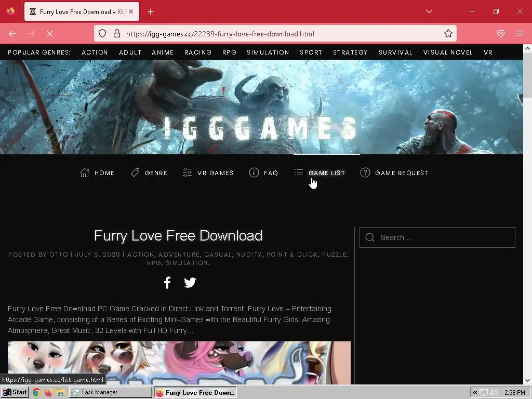Open the taskbar clock showing 2:38 PM

tap(515, 393)
